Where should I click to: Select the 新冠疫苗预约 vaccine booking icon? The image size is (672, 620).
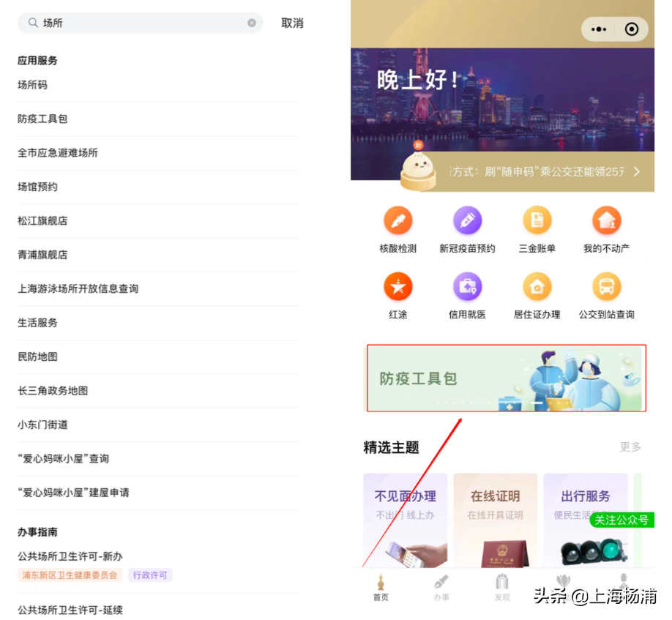(x=467, y=220)
